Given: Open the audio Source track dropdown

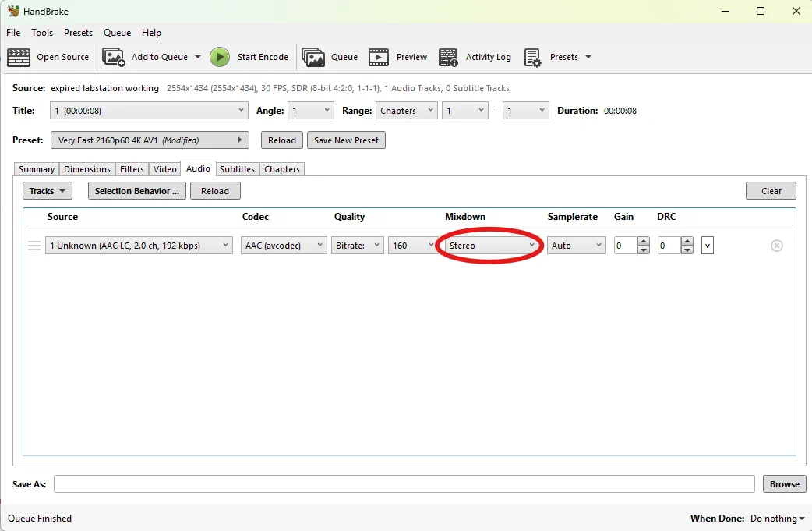Looking at the screenshot, I should click(x=139, y=246).
